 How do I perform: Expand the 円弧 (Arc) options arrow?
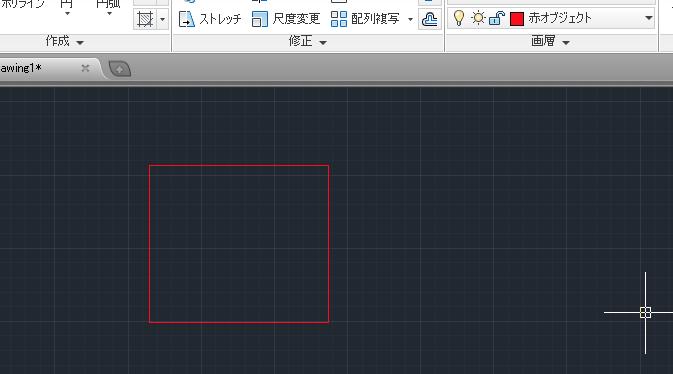[109, 14]
